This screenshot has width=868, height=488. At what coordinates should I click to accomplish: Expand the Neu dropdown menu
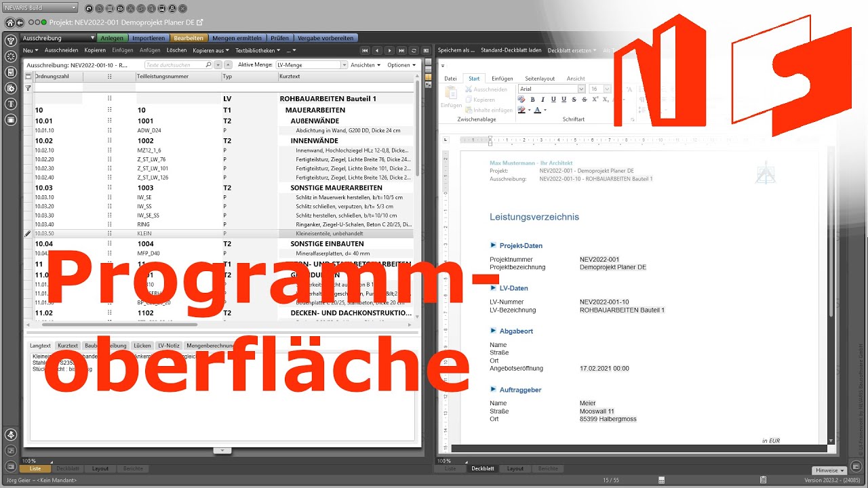31,50
